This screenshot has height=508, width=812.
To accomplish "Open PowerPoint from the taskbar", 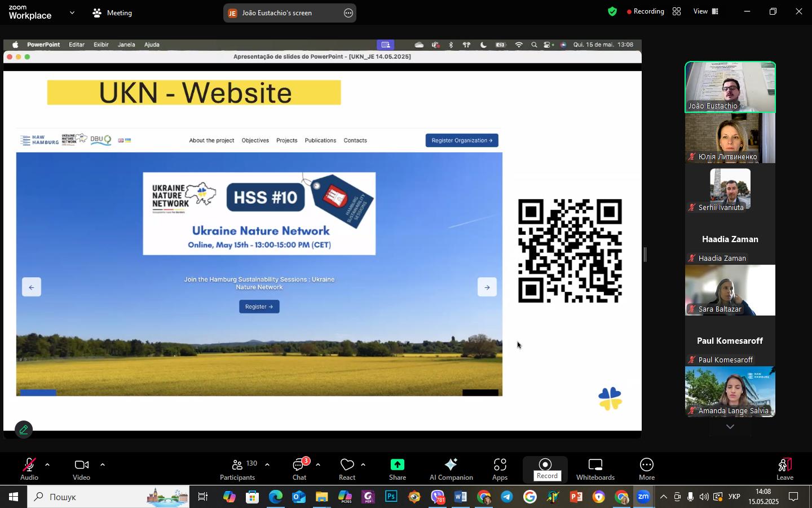I will point(576,497).
